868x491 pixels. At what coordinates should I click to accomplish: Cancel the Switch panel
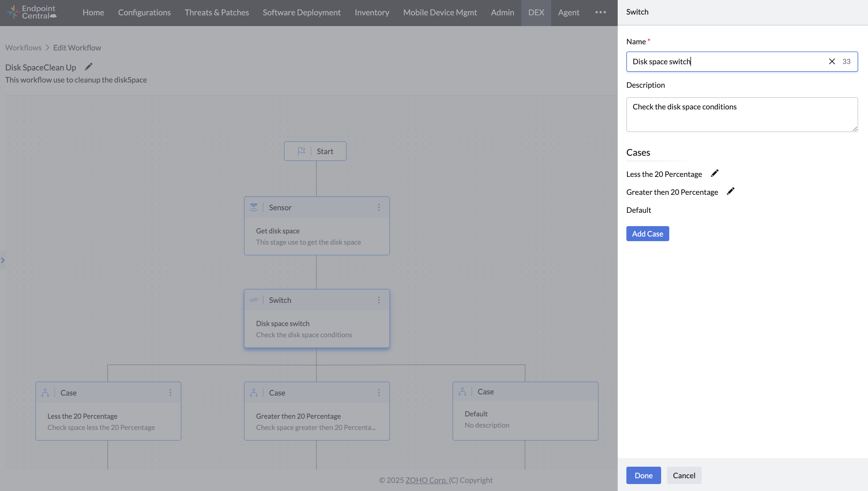tap(684, 475)
